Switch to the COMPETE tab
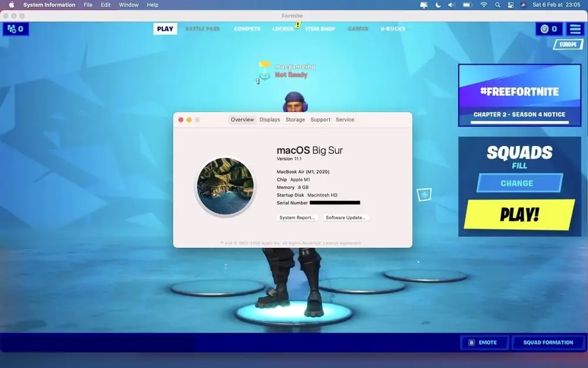This screenshot has width=588, height=368. click(247, 29)
